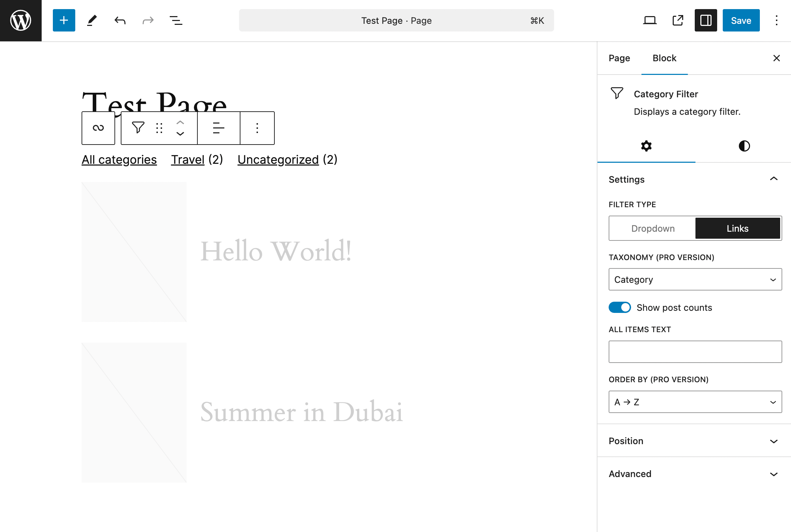Switch to the Page tab
Screen dimensions: 791x532
click(x=619, y=58)
